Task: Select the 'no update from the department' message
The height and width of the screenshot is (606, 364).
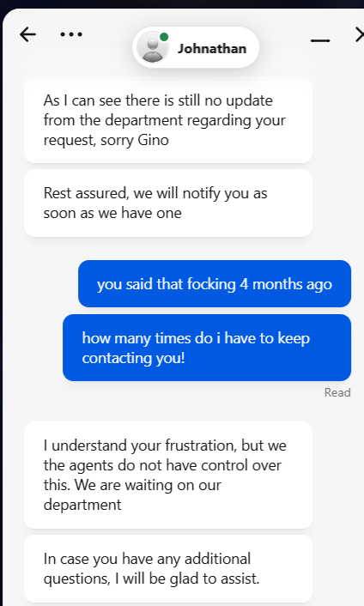Action: pos(168,120)
